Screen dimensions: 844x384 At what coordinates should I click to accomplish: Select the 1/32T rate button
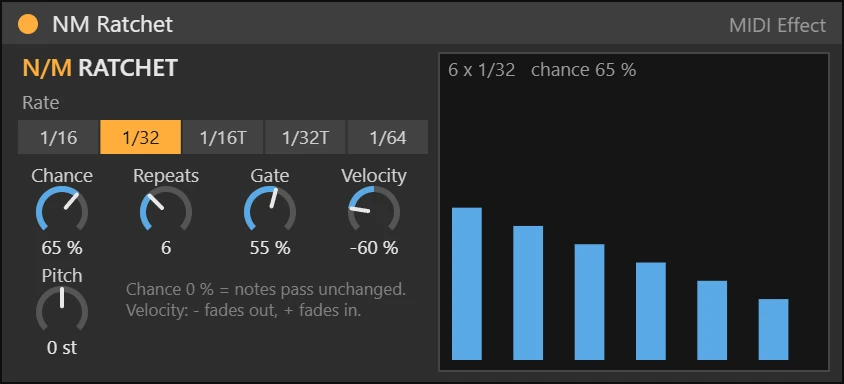(305, 137)
